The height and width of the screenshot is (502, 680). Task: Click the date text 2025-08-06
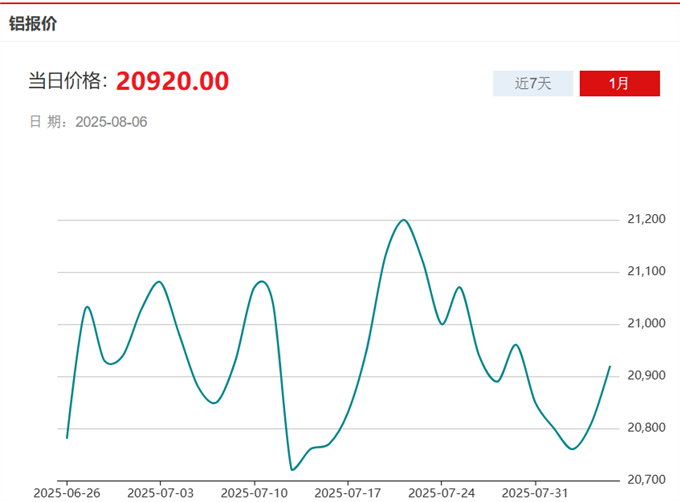pos(112,122)
